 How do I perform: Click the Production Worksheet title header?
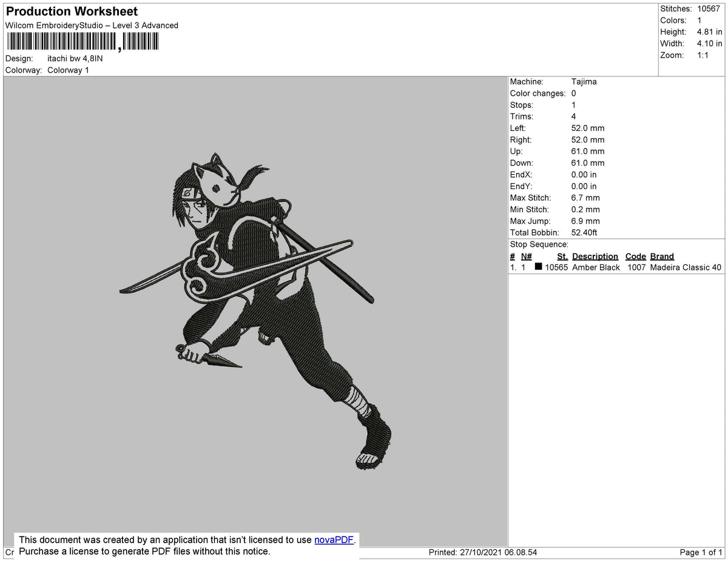[x=71, y=11]
